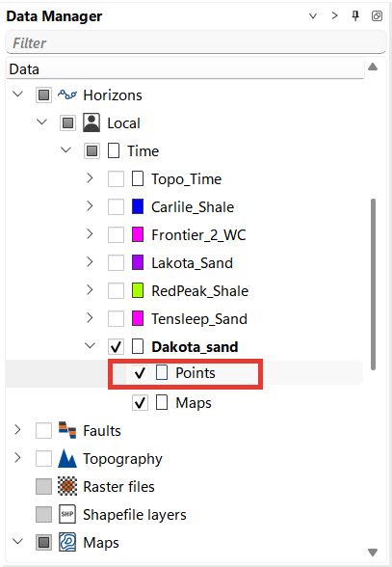Uncheck the Points checkbox under Dakota_sand
This screenshot has height=567, width=392.
[140, 373]
